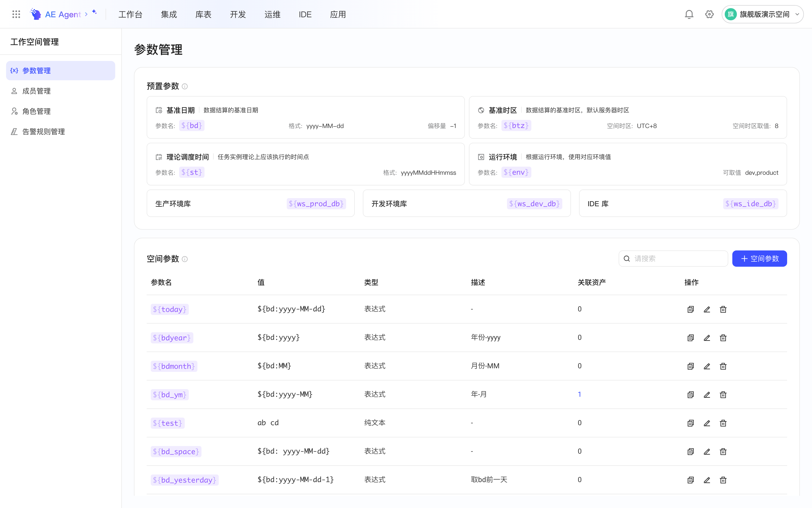Screen dimensions: 812x508
Task: Copy the ${bdyear} parameter row
Action: pyautogui.click(x=690, y=338)
